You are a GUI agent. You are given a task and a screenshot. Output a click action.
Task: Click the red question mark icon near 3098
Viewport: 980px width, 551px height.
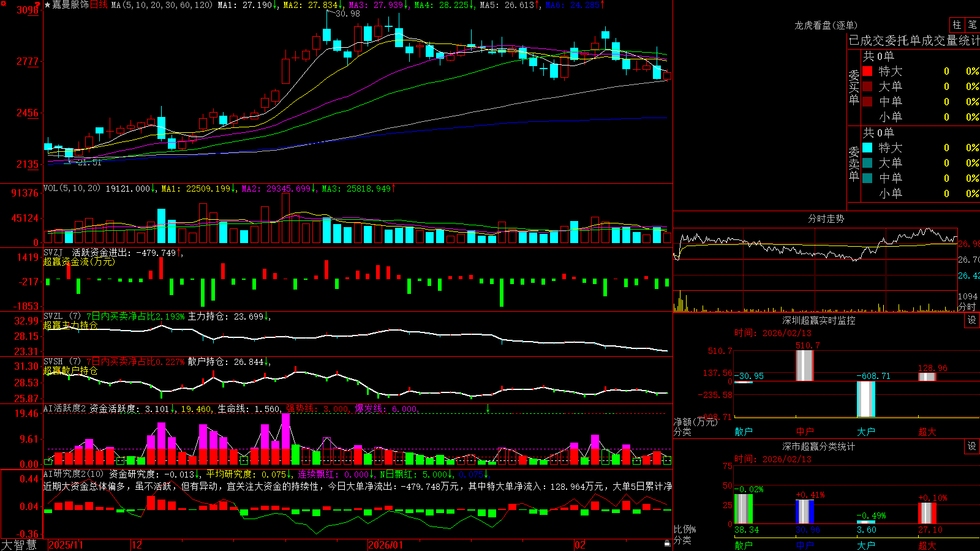click(38, 4)
